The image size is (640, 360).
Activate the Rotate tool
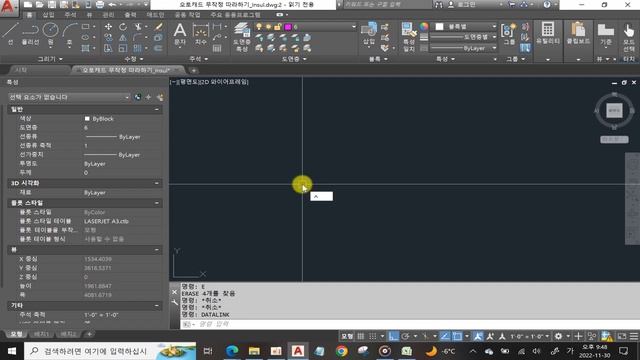pyautogui.click(x=123, y=27)
